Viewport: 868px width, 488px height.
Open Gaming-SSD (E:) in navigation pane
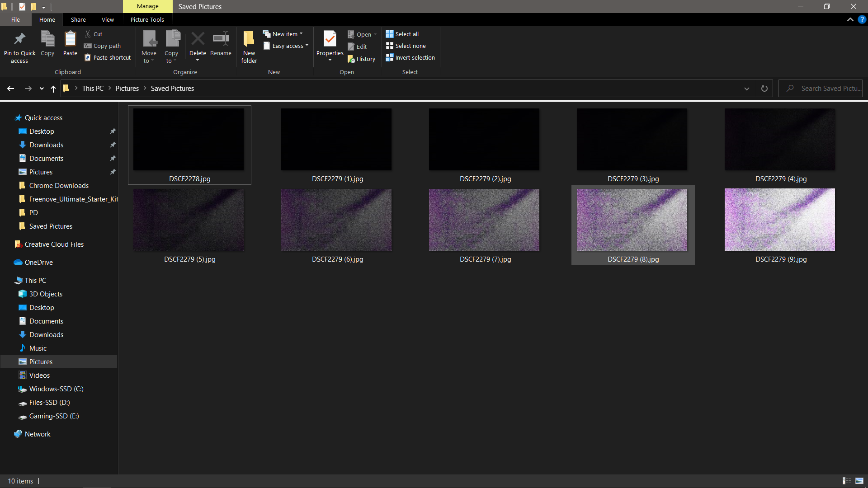click(54, 416)
